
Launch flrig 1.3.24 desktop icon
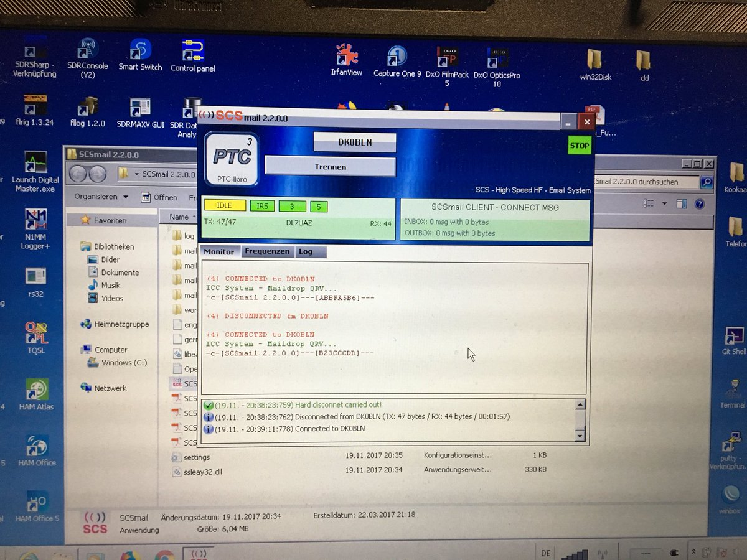tap(35, 111)
